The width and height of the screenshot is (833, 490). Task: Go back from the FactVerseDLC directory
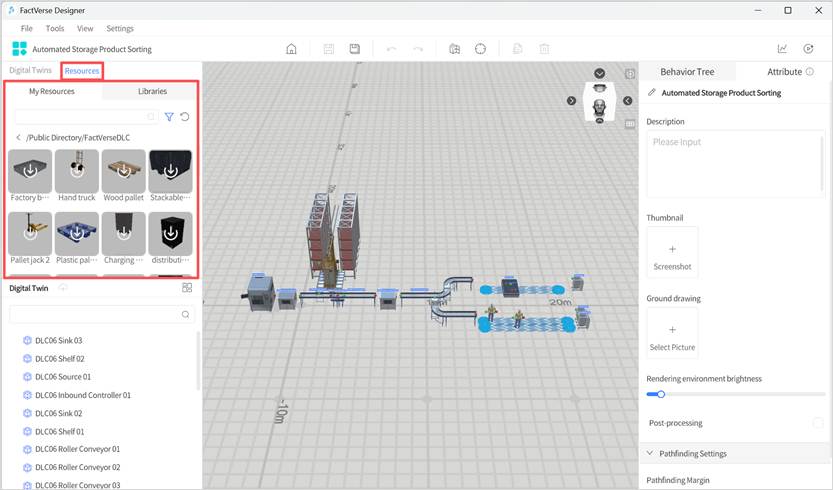tap(18, 137)
